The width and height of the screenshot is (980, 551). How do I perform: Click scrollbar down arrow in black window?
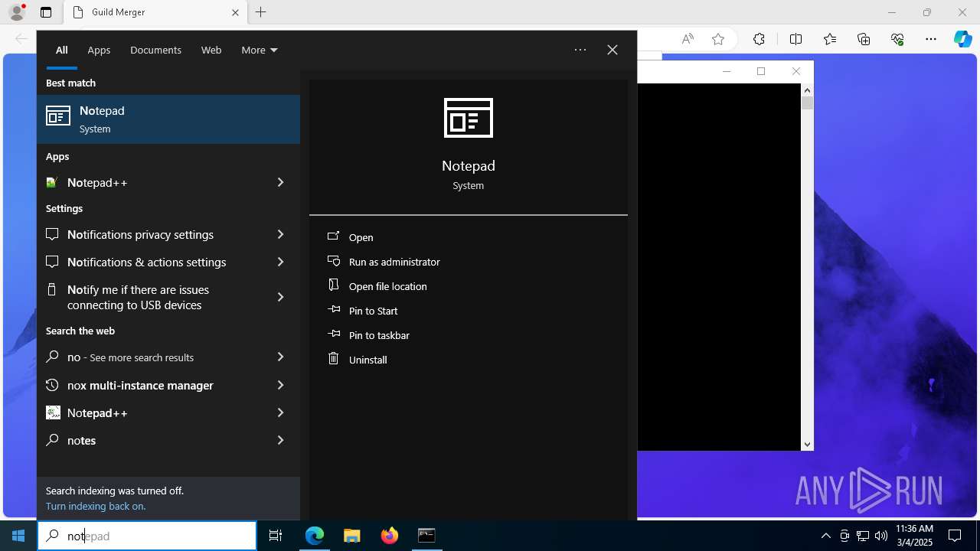[x=807, y=444]
